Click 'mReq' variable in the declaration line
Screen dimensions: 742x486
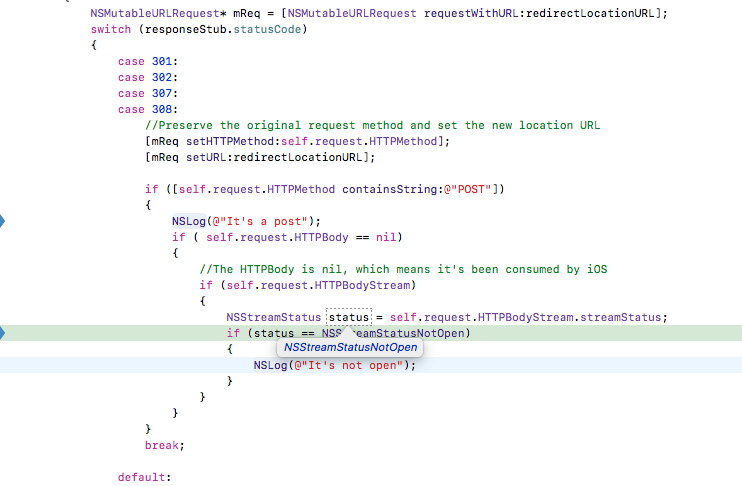(247, 13)
